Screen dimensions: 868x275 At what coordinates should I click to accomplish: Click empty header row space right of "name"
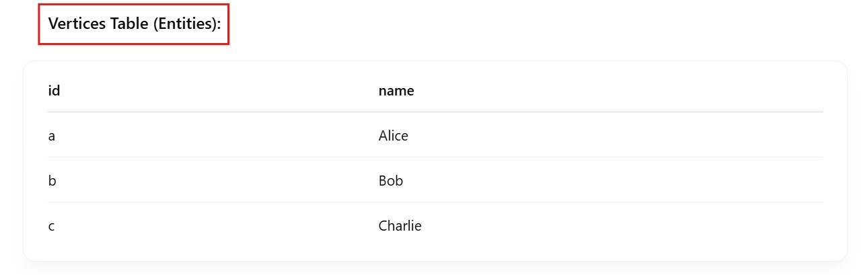606,90
